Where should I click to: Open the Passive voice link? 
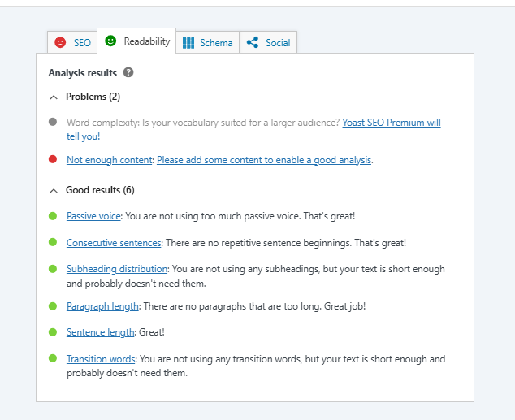coord(93,216)
